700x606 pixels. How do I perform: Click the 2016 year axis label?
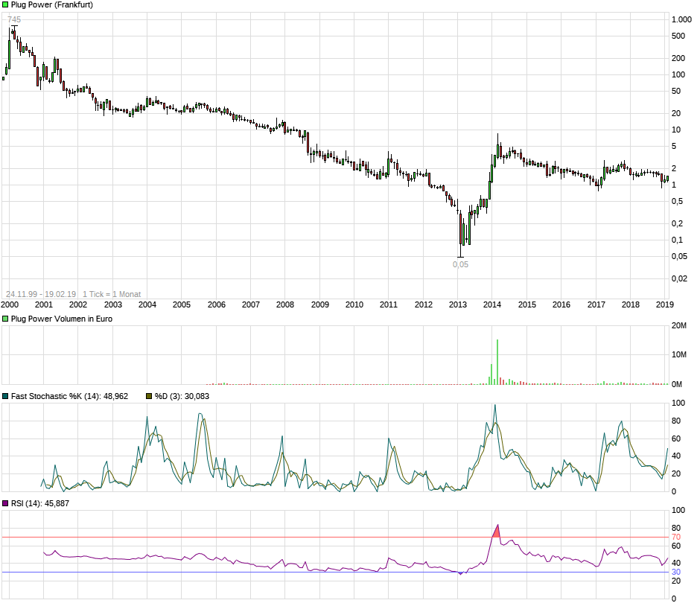[x=561, y=304]
